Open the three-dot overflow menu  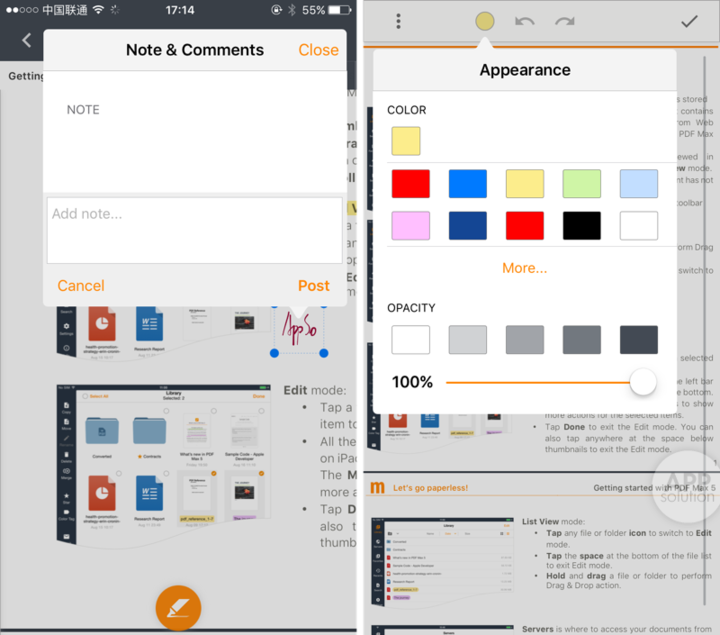398,21
